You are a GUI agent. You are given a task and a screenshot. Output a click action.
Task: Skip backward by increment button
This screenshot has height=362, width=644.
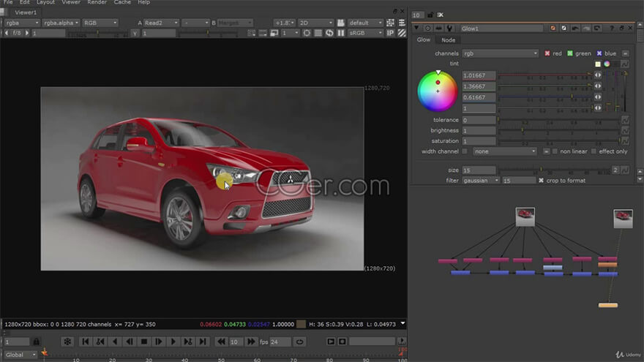[x=221, y=342]
